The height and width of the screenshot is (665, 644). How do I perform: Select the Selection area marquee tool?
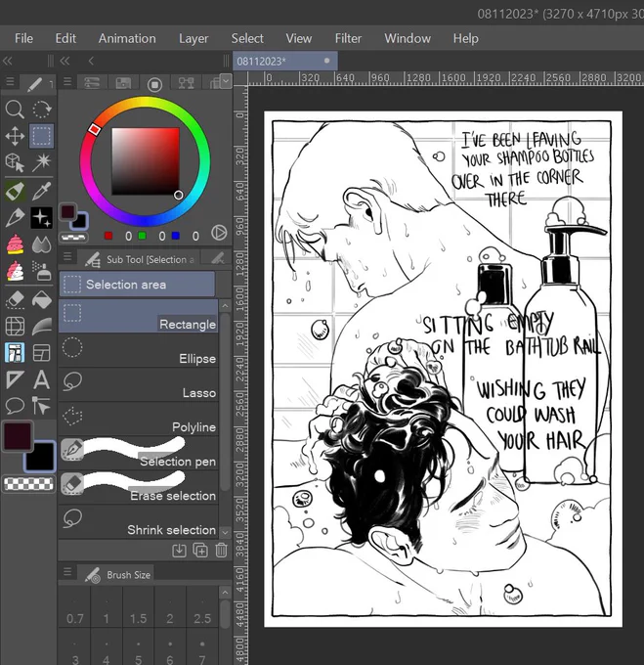point(41,136)
